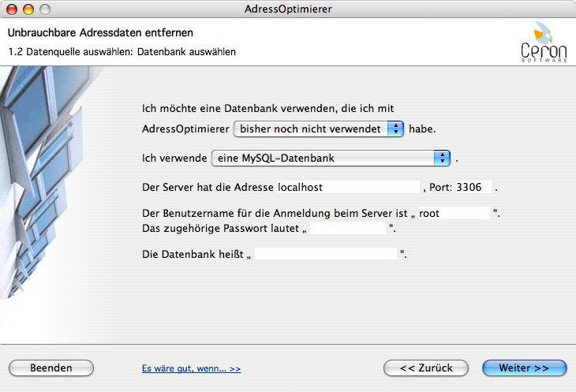Open the 'bisher noch nicht verwendet' dropdown
Viewport: 576px width, 392px height.
[320, 129]
